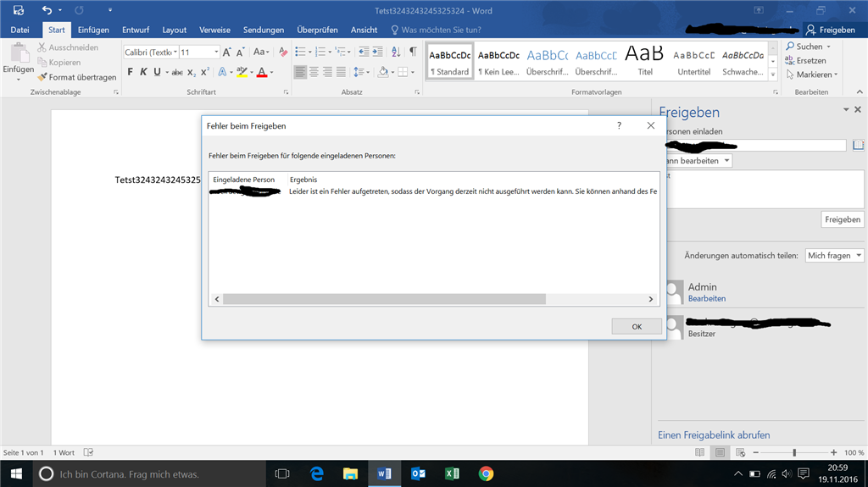868x487 pixels.
Task: Increase font size with the larger A
Action: (x=226, y=53)
